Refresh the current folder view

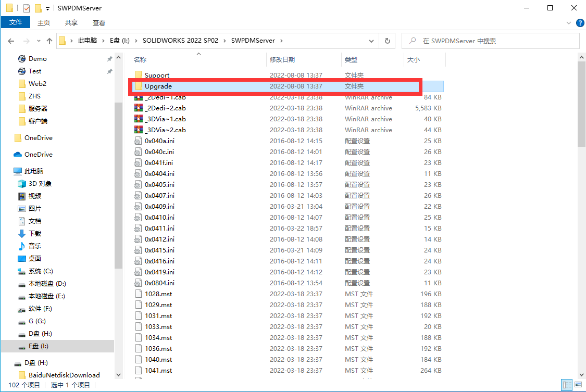click(387, 41)
